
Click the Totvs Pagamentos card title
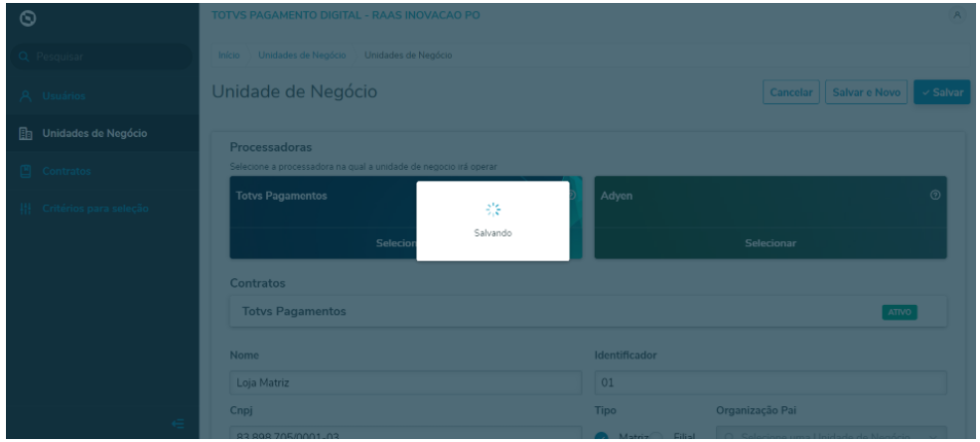[x=281, y=196]
